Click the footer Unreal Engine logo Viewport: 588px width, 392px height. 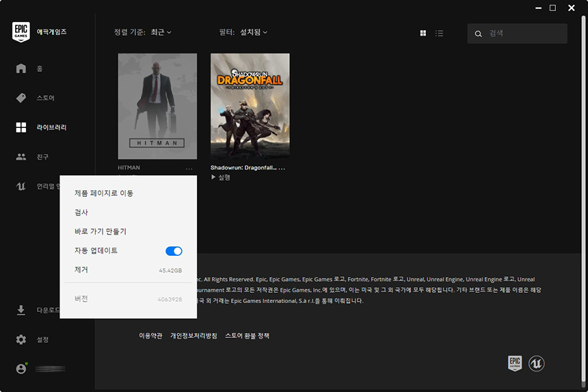537,363
